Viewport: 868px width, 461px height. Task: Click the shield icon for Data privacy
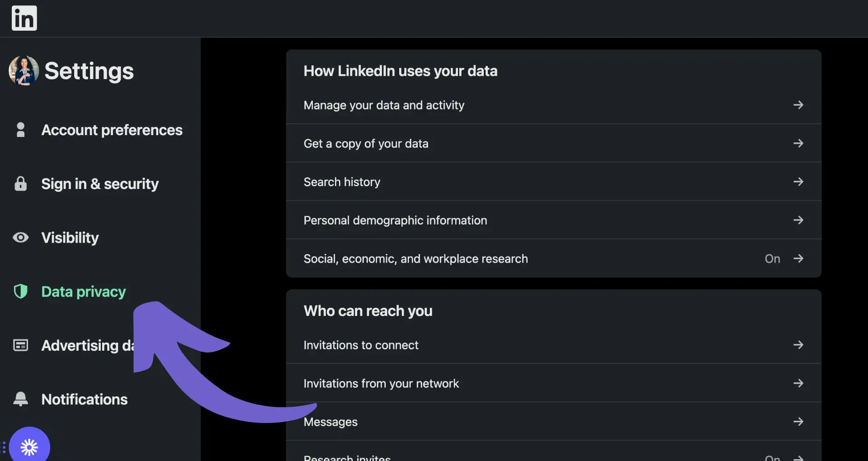pyautogui.click(x=20, y=292)
